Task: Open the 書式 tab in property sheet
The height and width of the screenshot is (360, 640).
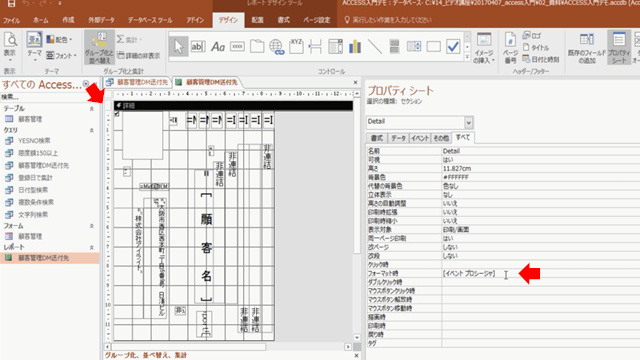Action: (x=376, y=138)
